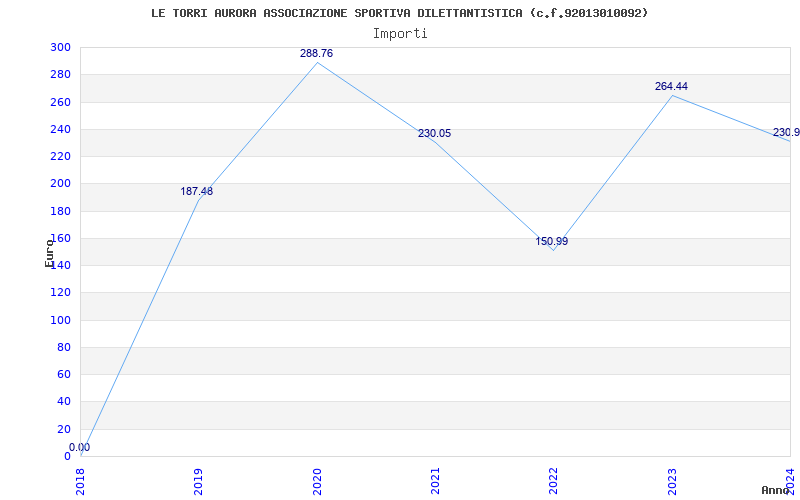Click the 120 y-axis tick label
This screenshot has height=500, width=800.
pos(60,293)
